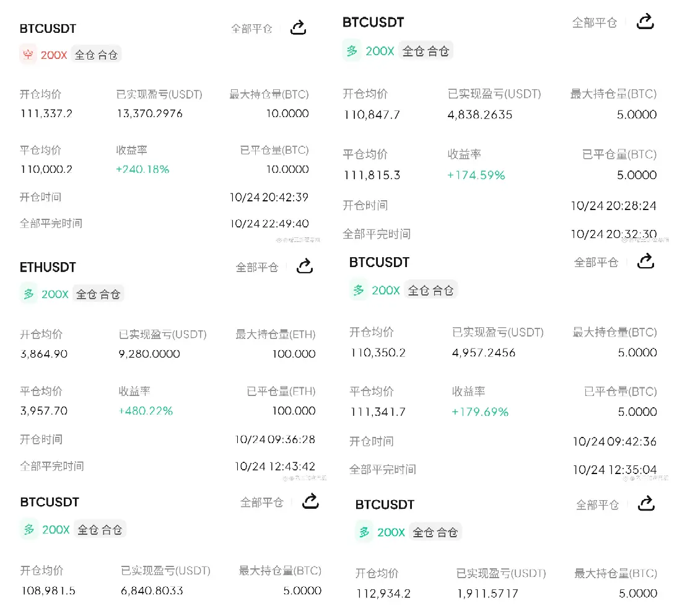Click the +240.18% return rate value
The width and height of the screenshot is (677, 616).
point(142,169)
